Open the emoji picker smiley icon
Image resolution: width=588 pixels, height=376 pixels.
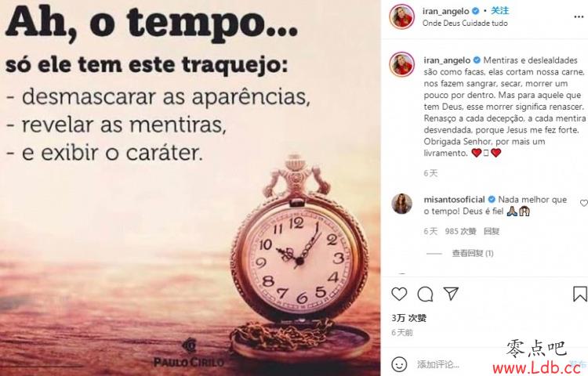click(x=399, y=364)
